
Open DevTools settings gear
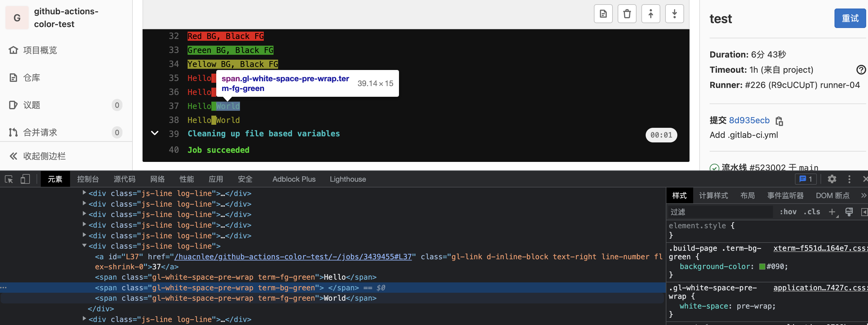coord(832,179)
